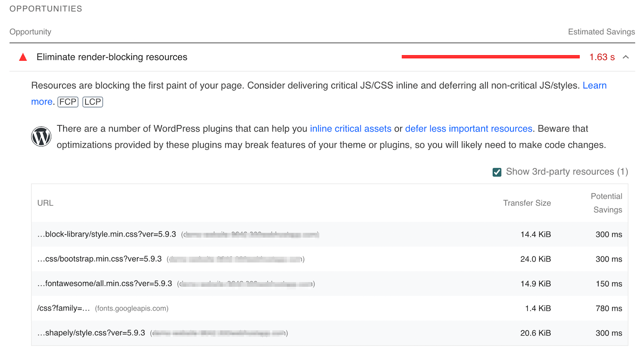Click the Potential Savings column header
The image size is (644, 354).
tap(607, 203)
